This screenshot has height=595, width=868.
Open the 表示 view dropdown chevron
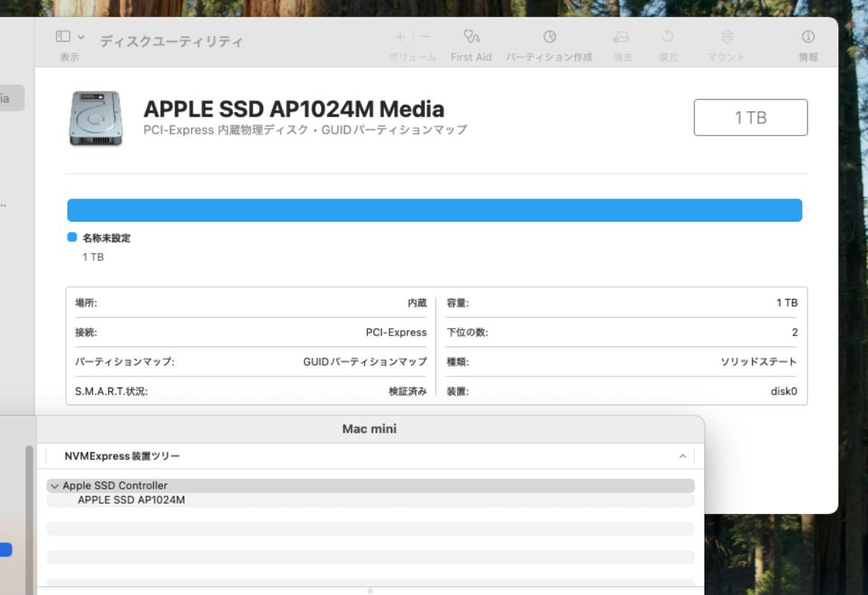click(x=81, y=36)
